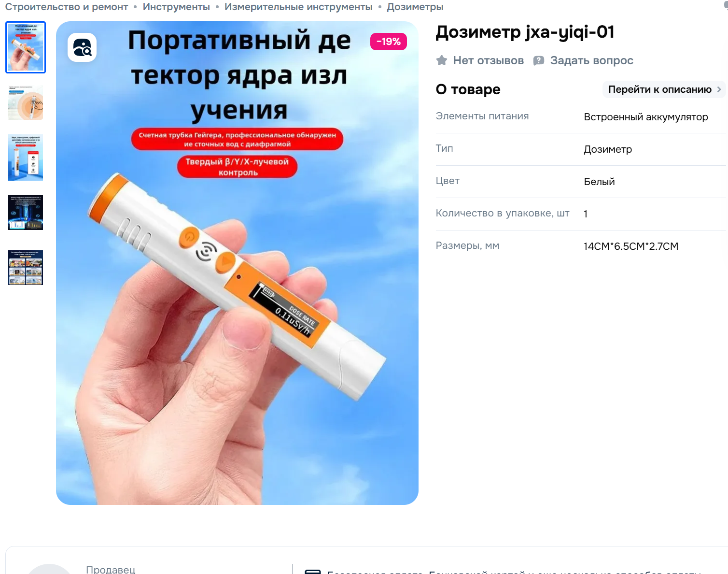
Task: Open the Строительство и ремонт breadcrumb
Action: pos(67,7)
